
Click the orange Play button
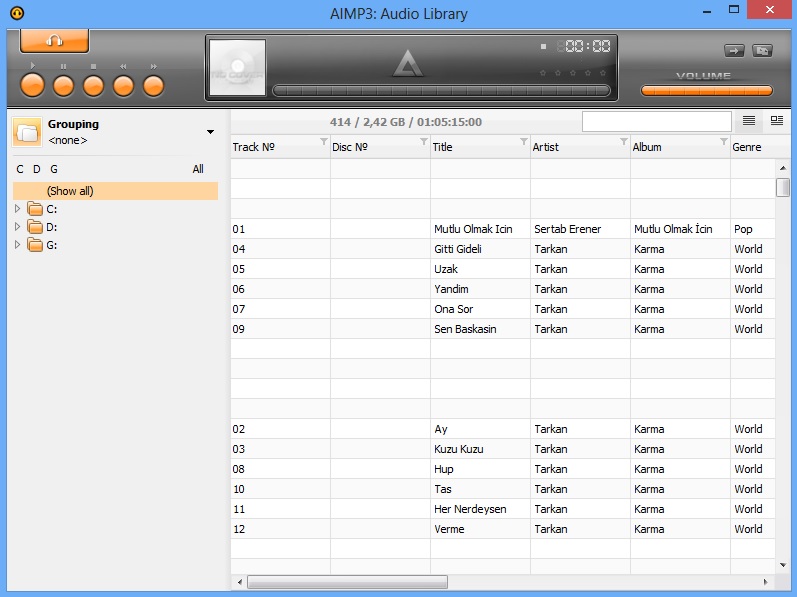click(32, 85)
